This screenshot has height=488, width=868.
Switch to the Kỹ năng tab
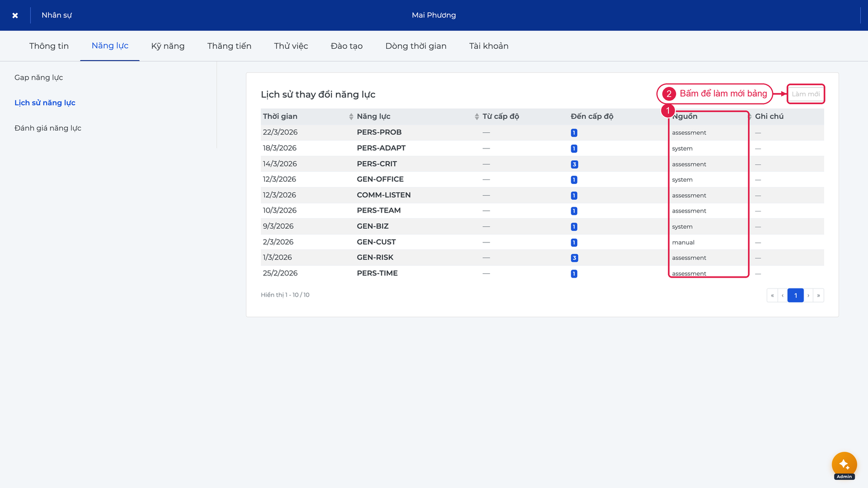[168, 46]
